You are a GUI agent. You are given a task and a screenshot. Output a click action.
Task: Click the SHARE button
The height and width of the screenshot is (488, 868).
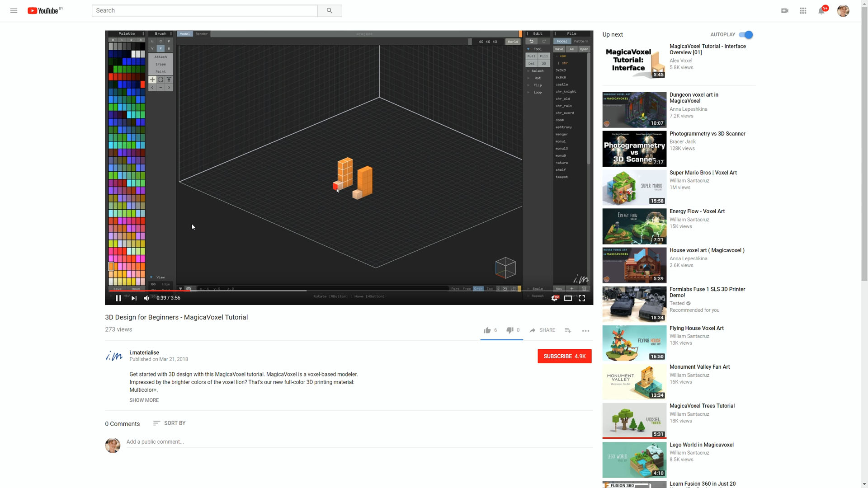[x=542, y=330]
